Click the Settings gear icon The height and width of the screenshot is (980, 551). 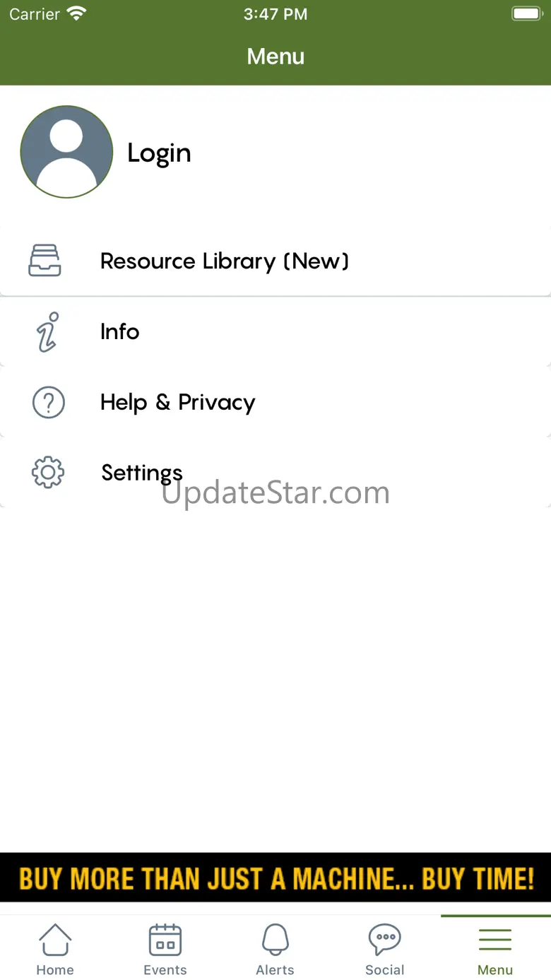click(48, 473)
